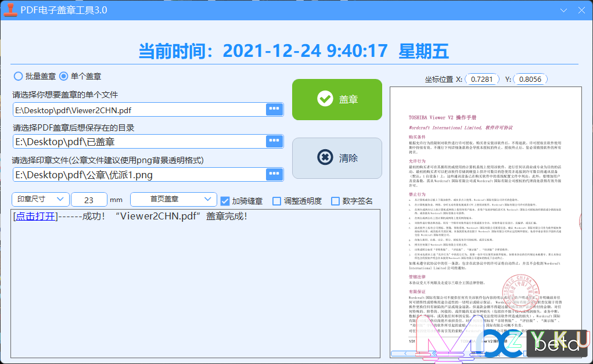Open the title bar dropdown chevron menu
The height and width of the screenshot is (364, 593).
click(x=563, y=10)
